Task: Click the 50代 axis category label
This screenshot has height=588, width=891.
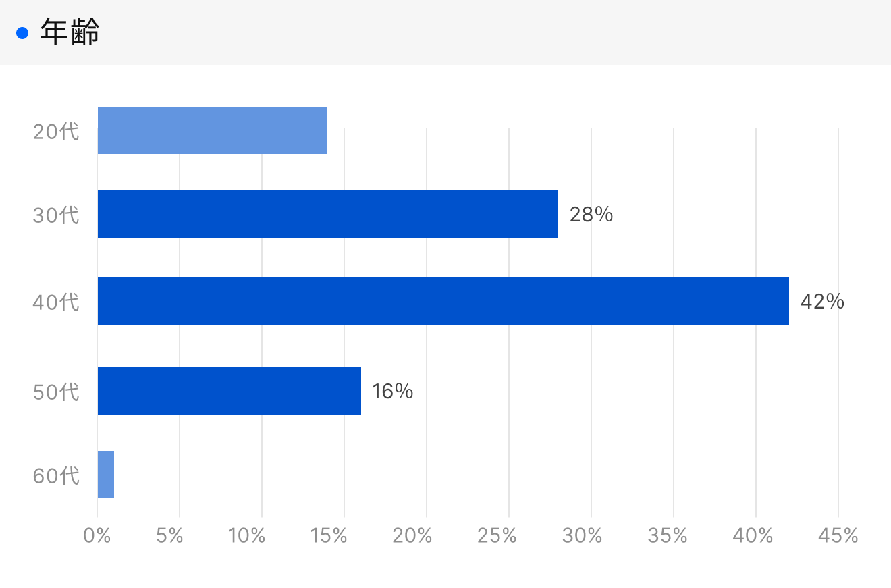Action: coord(56,392)
